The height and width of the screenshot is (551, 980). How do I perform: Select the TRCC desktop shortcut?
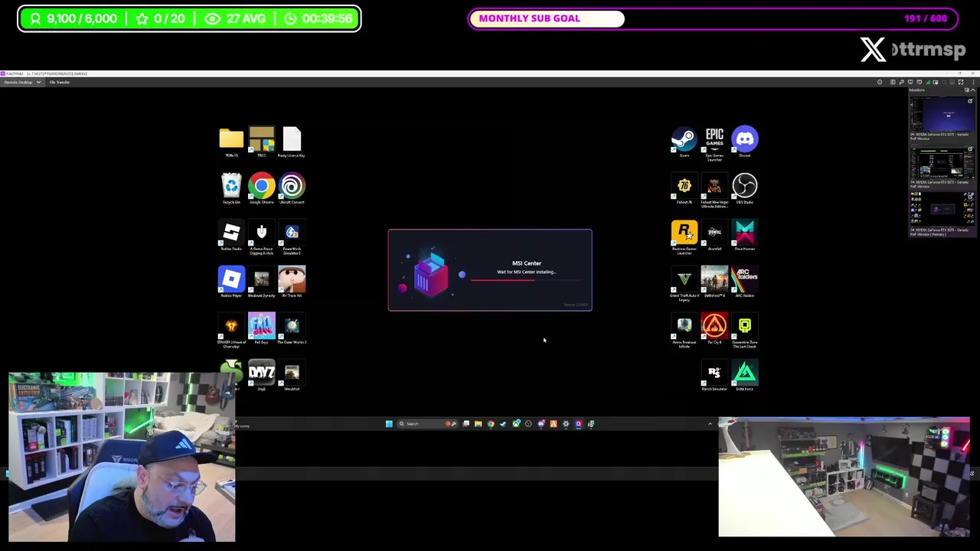(261, 142)
